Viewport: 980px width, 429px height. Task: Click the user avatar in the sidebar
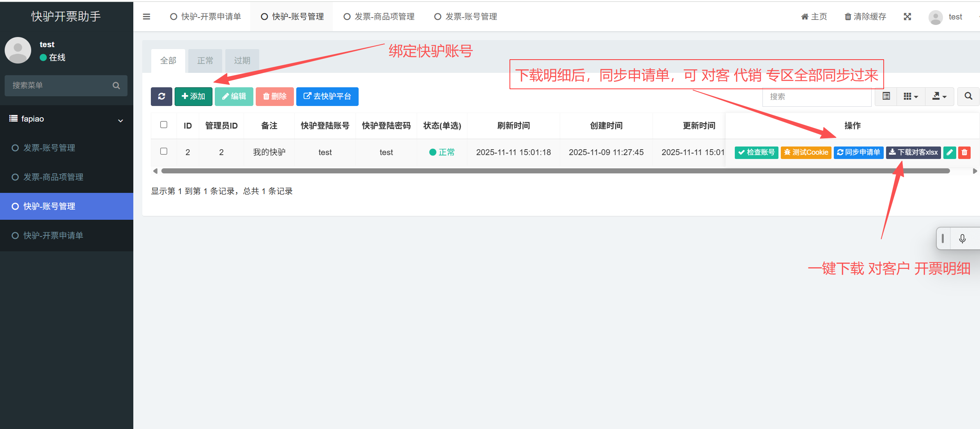tap(18, 50)
